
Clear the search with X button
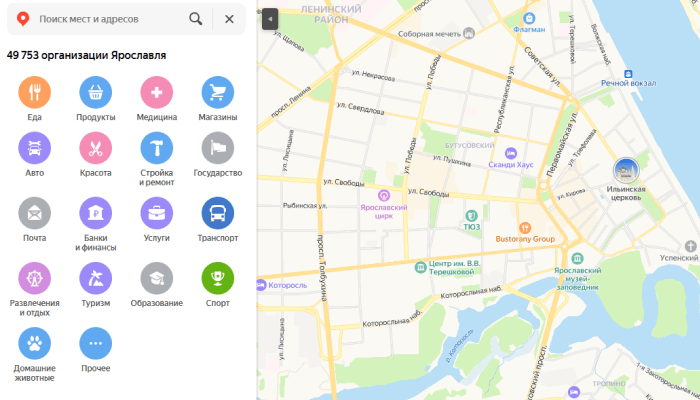pos(229,19)
